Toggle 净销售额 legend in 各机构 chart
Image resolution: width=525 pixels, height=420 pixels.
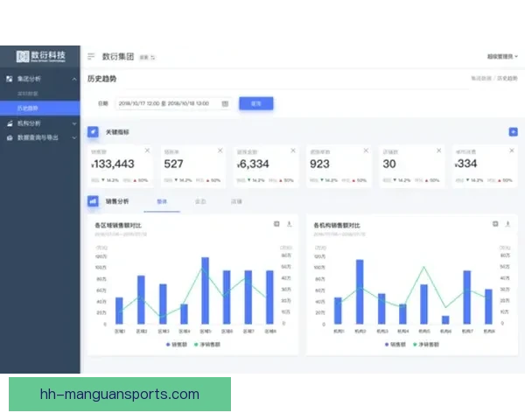[426, 344]
